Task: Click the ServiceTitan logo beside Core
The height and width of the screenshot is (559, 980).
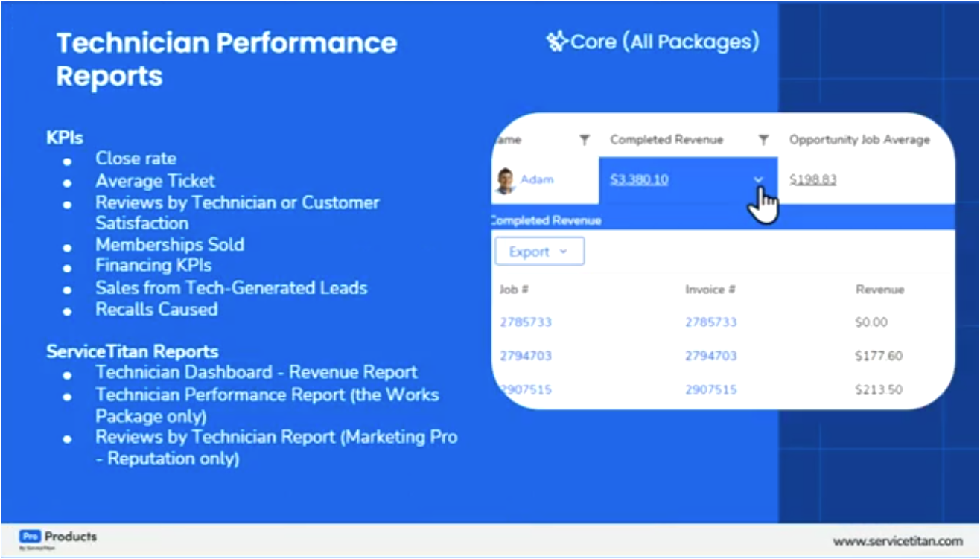Action: point(557,42)
